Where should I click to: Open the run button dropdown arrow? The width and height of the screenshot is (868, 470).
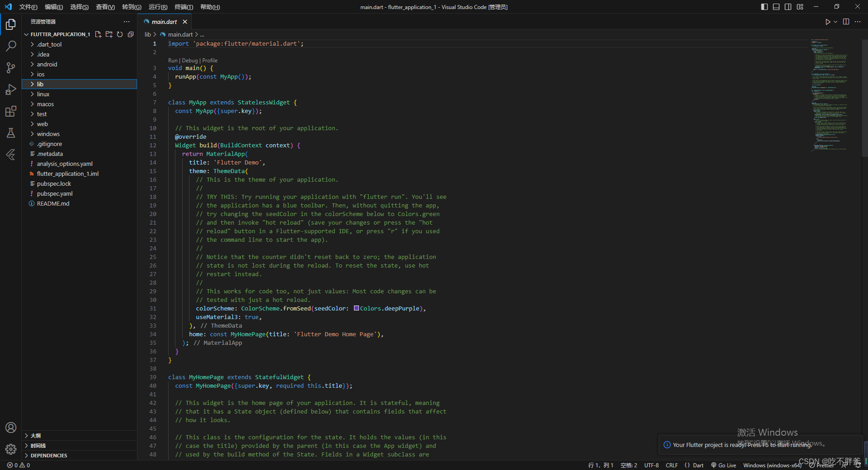(835, 22)
